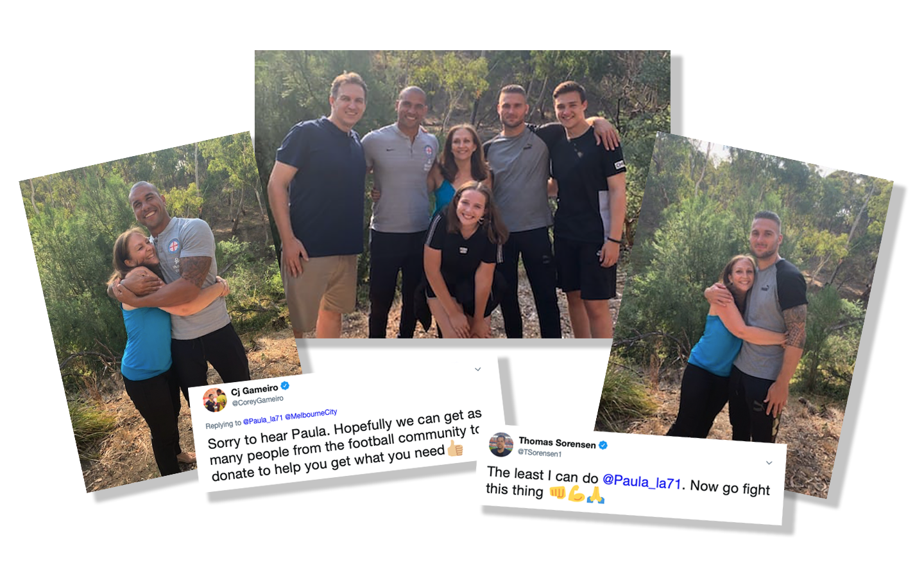Open the center group photo of six people
The height and width of the screenshot is (578, 924).
tap(463, 194)
